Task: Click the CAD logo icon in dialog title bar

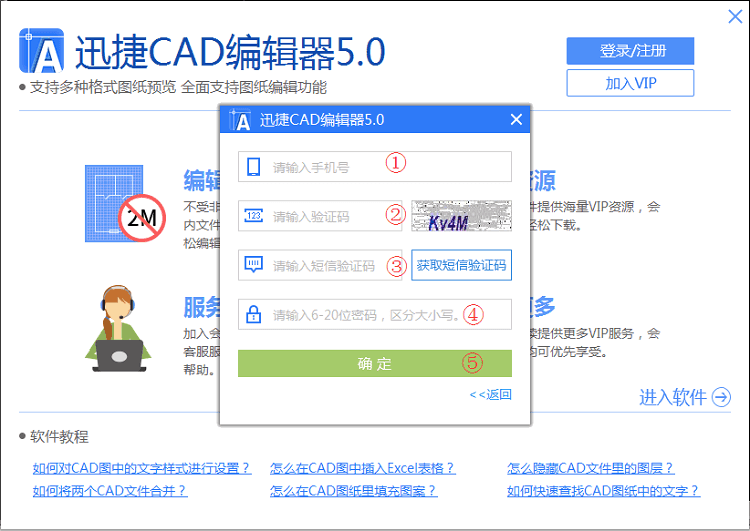Action: tap(240, 120)
